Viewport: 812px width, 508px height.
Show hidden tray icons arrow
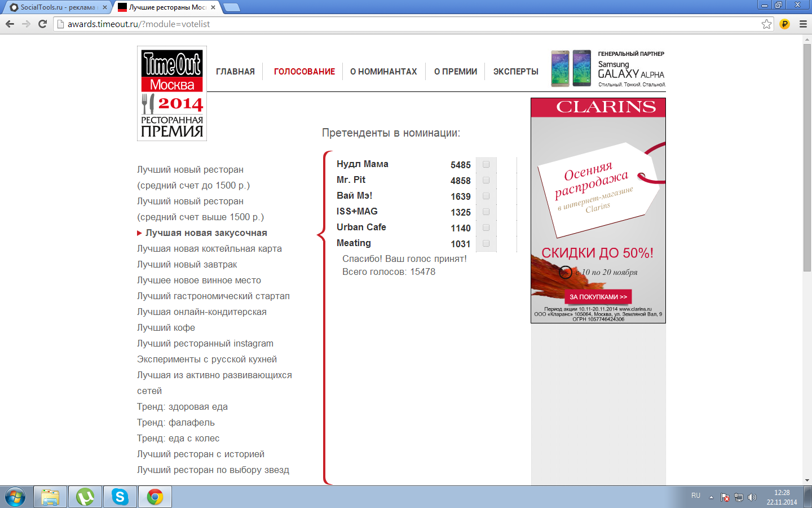click(711, 497)
